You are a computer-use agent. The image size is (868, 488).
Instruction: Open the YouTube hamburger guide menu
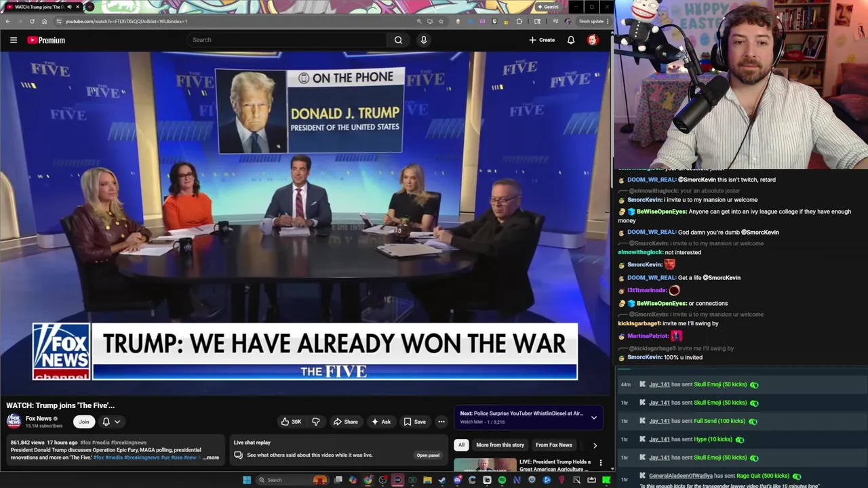pyautogui.click(x=14, y=40)
